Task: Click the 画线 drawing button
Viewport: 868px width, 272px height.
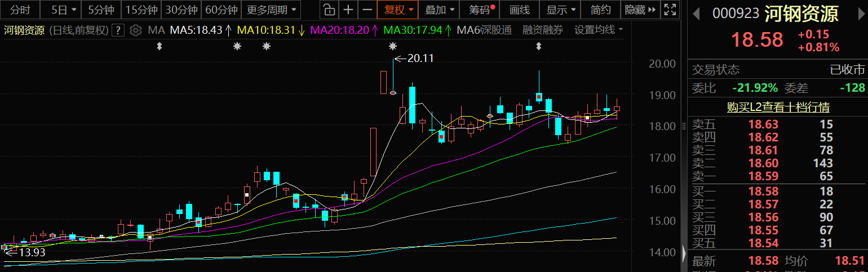Action: coord(519,10)
